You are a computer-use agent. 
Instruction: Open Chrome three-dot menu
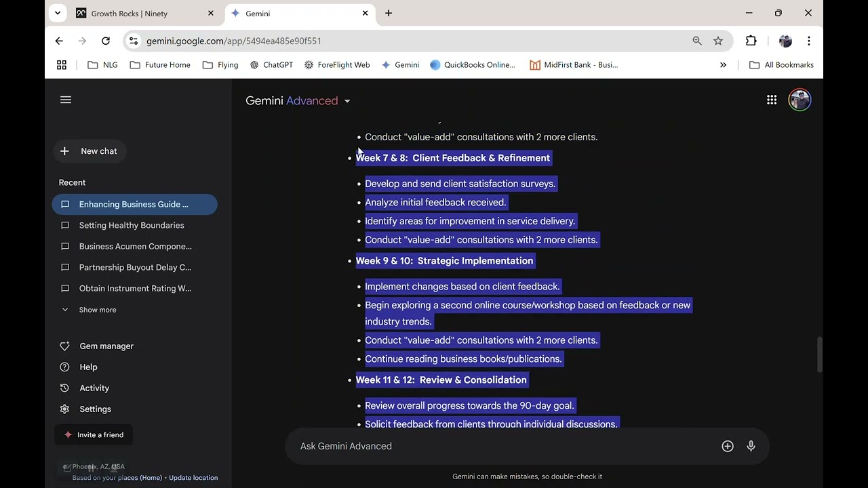click(808, 41)
